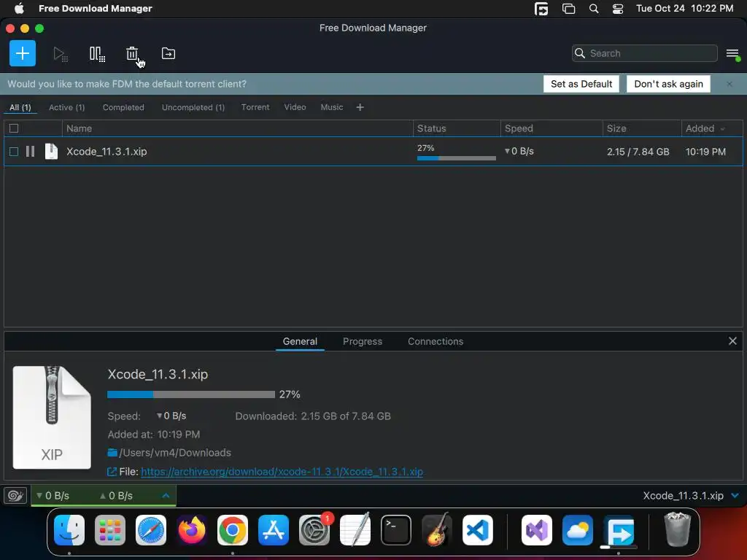Click large XIP file thumbnail
The image size is (747, 560).
click(52, 417)
